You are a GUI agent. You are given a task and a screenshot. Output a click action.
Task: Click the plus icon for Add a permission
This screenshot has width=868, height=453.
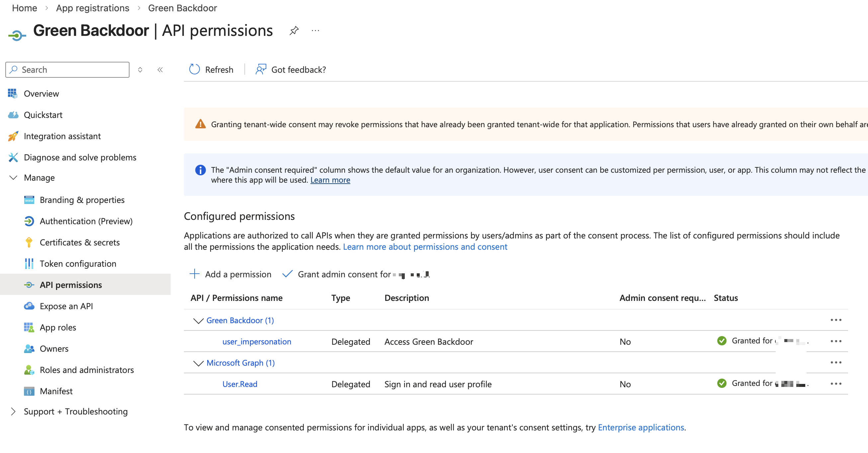(195, 274)
